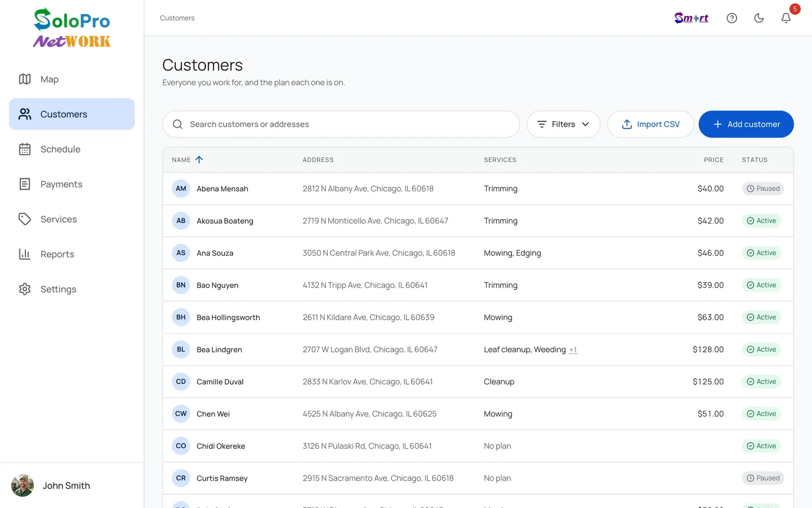Click the Smart logo in header
This screenshot has height=508, width=812.
point(691,18)
